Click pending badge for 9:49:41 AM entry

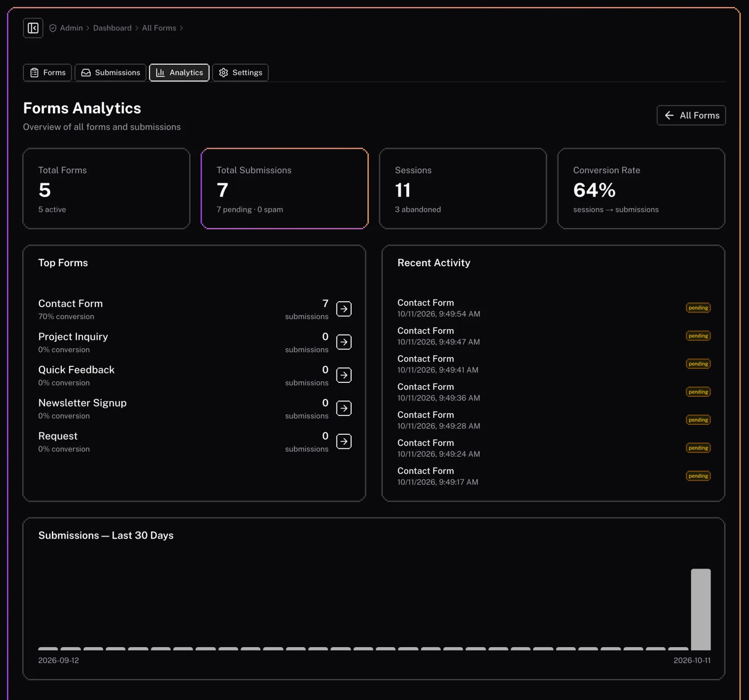click(x=698, y=364)
